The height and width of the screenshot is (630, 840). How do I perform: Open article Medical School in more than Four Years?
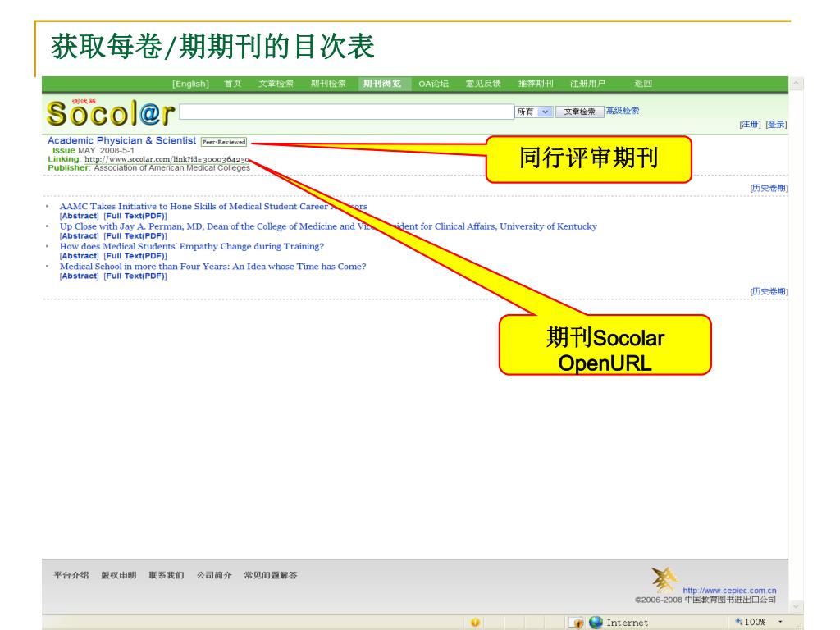tap(212, 267)
